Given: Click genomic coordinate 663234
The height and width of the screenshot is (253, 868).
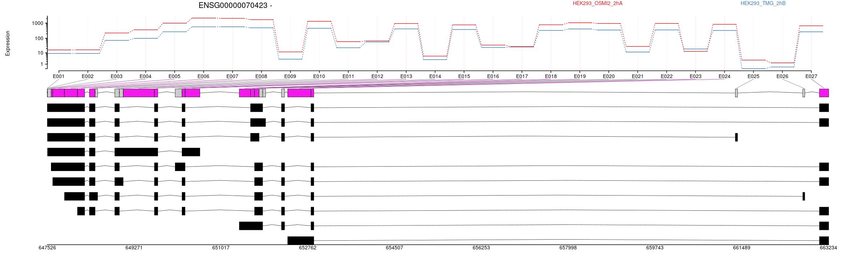Looking at the screenshot, I should pyautogui.click(x=829, y=248).
